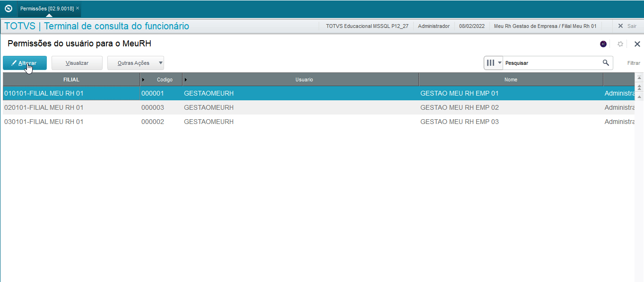Click the arrow marker on Usuario header

(x=186, y=79)
